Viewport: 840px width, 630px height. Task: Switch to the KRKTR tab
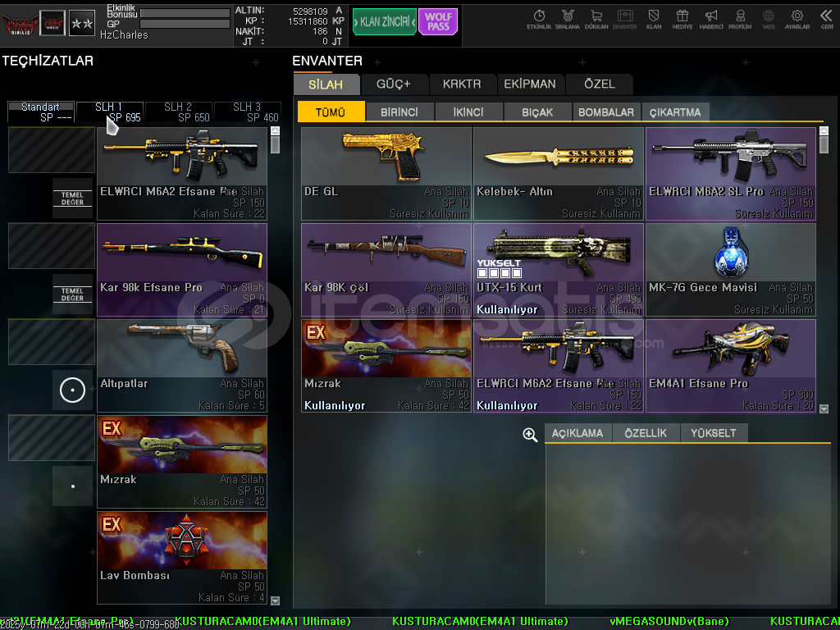pyautogui.click(x=462, y=84)
